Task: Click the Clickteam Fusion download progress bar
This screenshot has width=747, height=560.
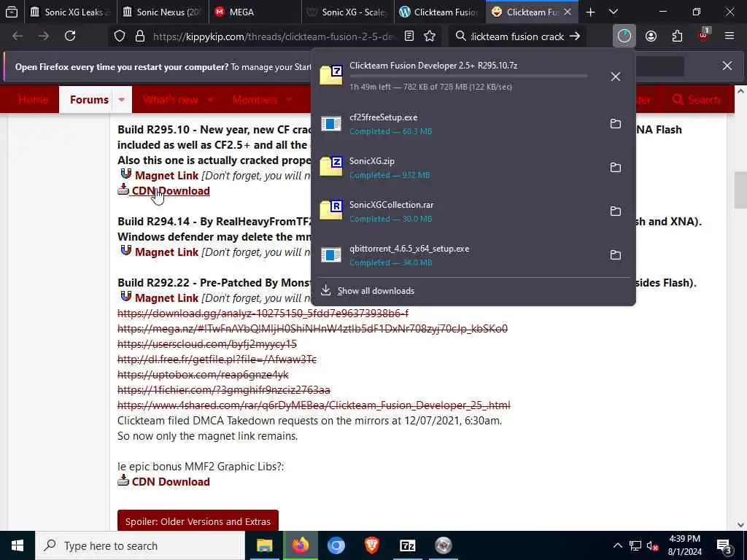Action: coord(468,76)
